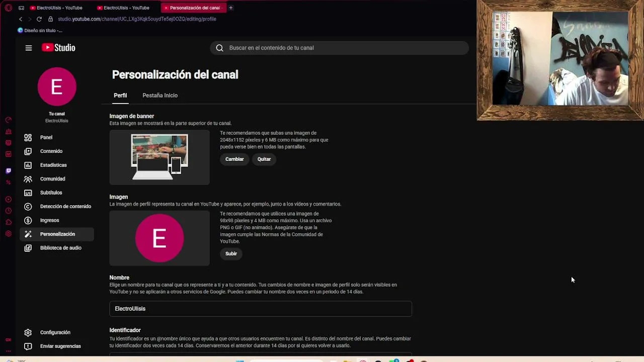Switch to the first ElectroUlisis - YouTube tab
The image size is (644, 362).
59,8
